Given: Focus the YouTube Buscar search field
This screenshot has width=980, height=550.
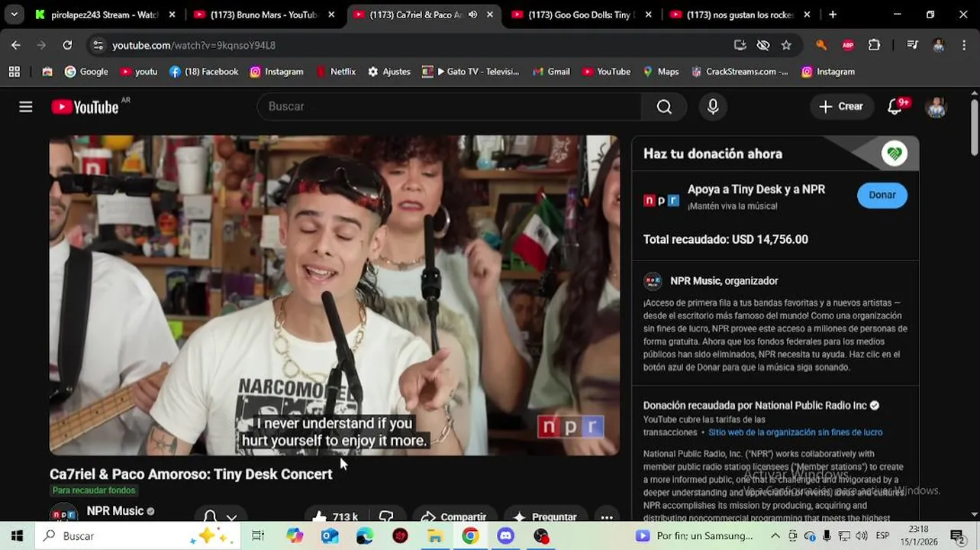Looking at the screenshot, I should tap(450, 107).
